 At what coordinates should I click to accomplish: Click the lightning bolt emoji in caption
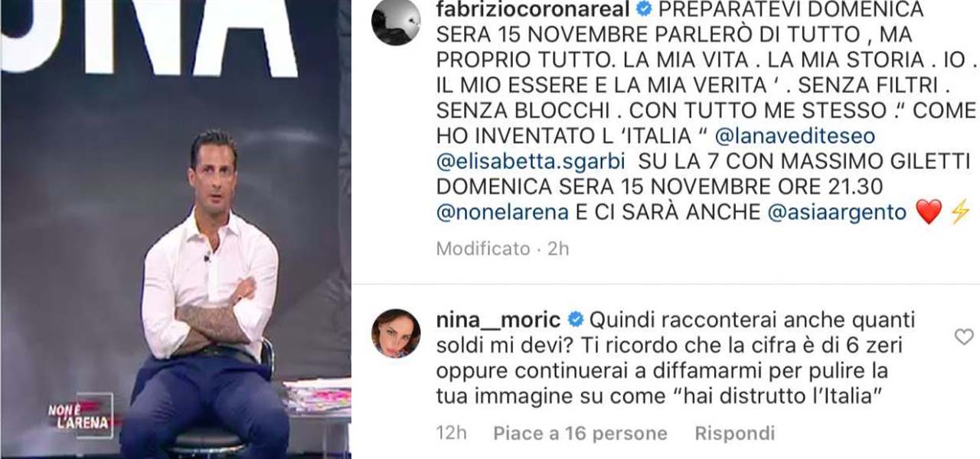(x=959, y=212)
